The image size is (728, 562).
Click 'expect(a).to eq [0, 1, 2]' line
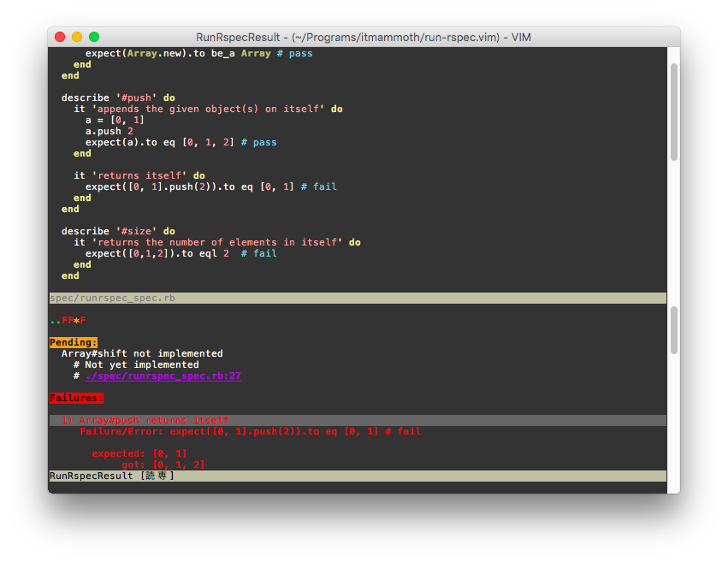pos(181,143)
